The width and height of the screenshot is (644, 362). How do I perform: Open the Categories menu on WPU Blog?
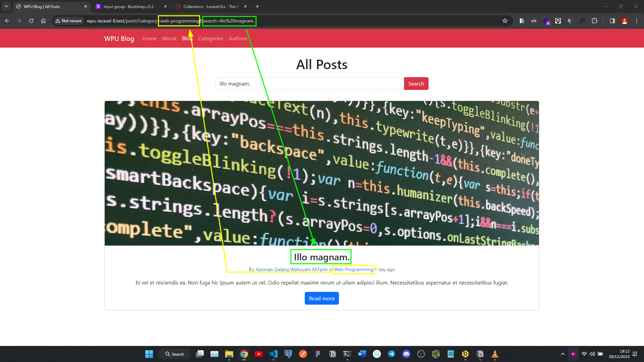210,38
